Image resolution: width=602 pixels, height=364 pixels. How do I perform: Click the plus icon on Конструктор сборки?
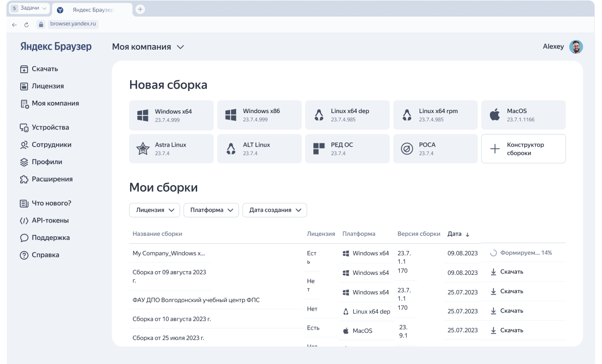pyautogui.click(x=494, y=149)
